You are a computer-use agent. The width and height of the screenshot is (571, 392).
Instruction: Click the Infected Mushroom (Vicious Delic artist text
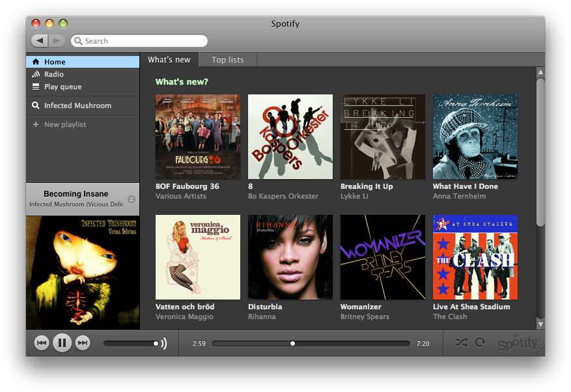(x=76, y=204)
